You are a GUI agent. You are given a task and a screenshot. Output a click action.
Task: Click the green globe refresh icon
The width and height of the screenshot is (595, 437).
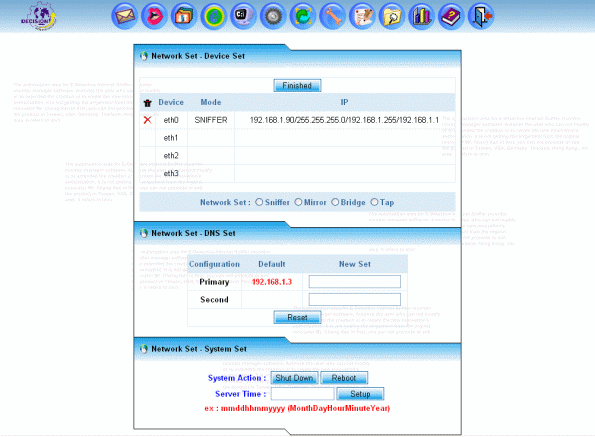(302, 16)
